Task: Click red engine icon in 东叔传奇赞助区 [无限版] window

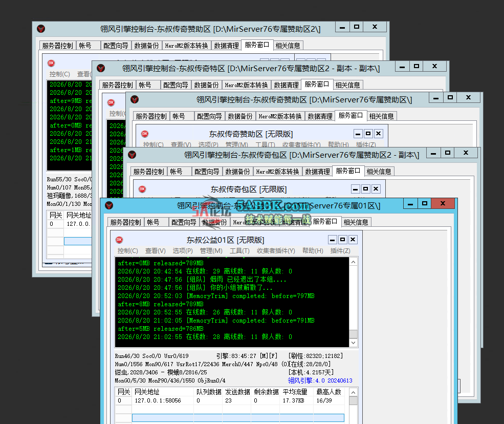Action: tap(145, 134)
